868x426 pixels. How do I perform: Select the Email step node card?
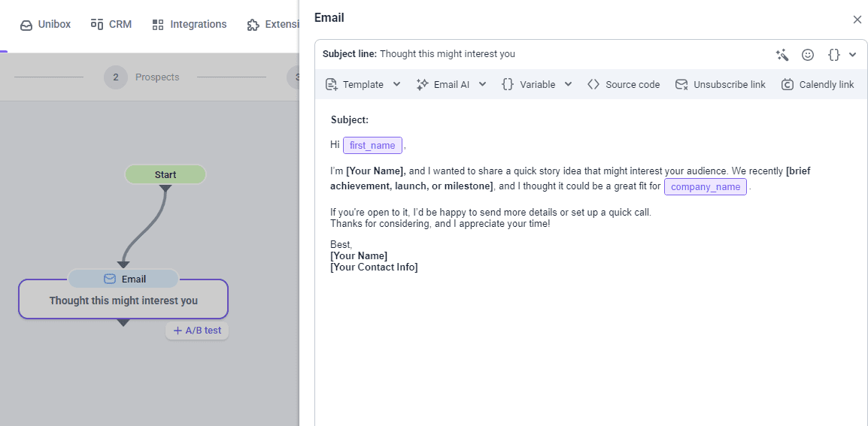(x=123, y=300)
